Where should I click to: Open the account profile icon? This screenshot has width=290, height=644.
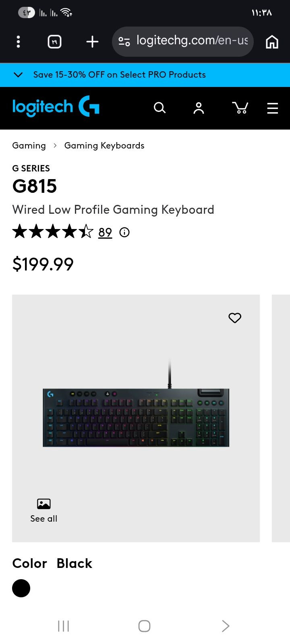[199, 108]
